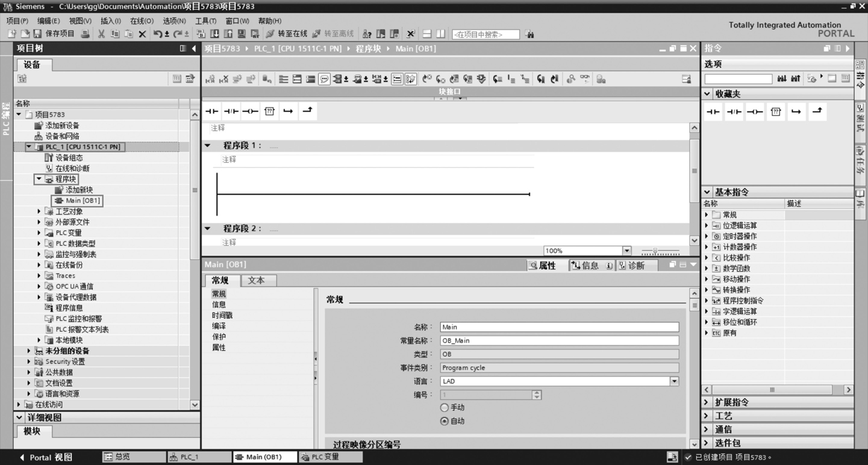868x465 pixels.
Task: Click the project search field 在项目中搜索
Action: pyautogui.click(x=486, y=34)
